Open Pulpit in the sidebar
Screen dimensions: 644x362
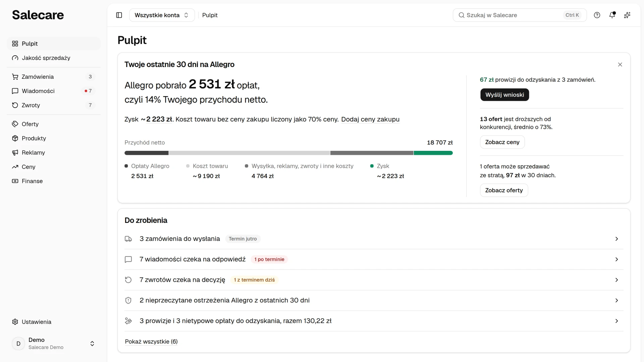pyautogui.click(x=54, y=44)
